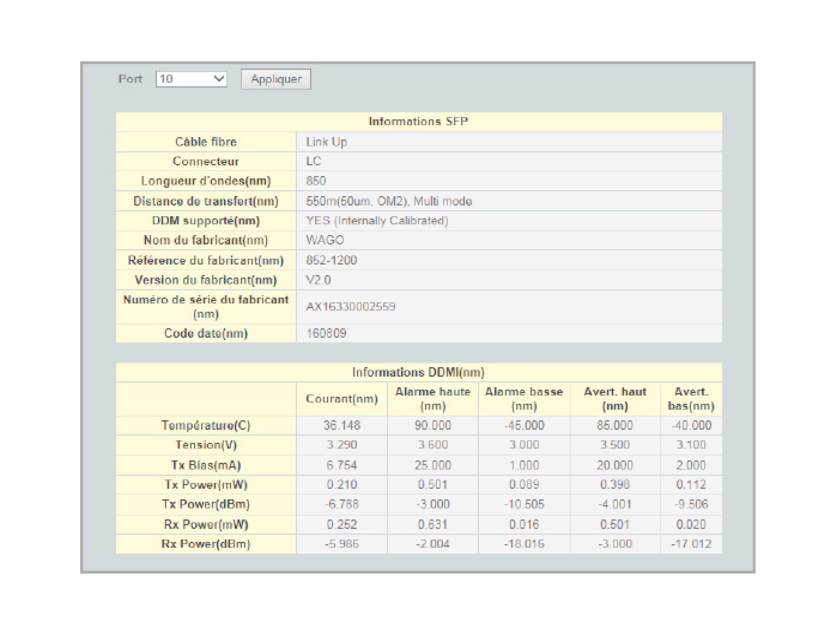Screen dimensions: 840x630
Task: Select Tx Power mW value '0.210'
Action: pos(342,485)
